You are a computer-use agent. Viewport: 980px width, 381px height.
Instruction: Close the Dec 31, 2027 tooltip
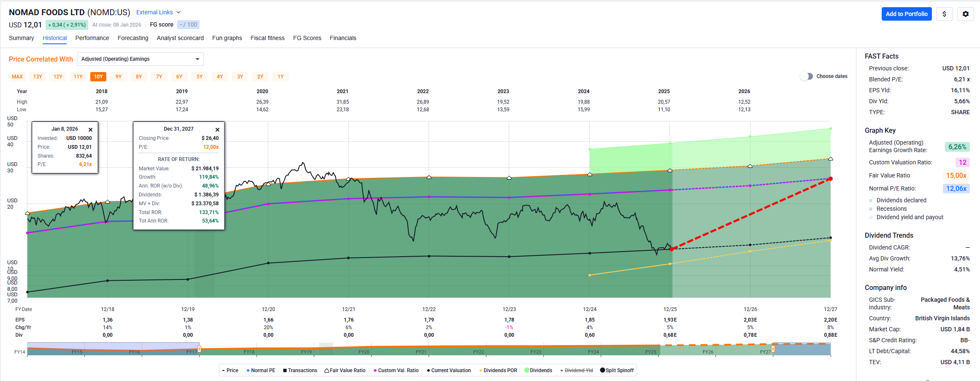(x=217, y=130)
